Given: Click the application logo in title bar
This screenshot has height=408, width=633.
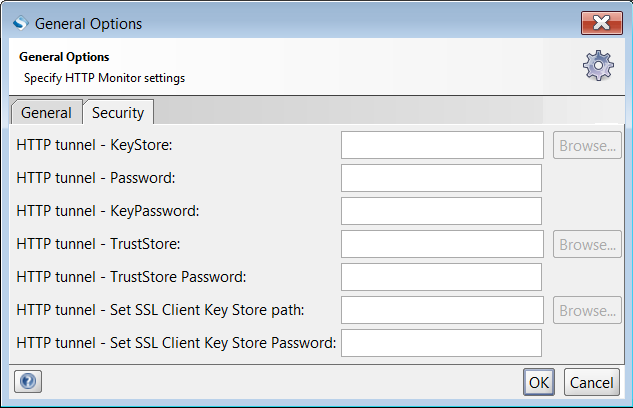Looking at the screenshot, I should pos(20,23).
